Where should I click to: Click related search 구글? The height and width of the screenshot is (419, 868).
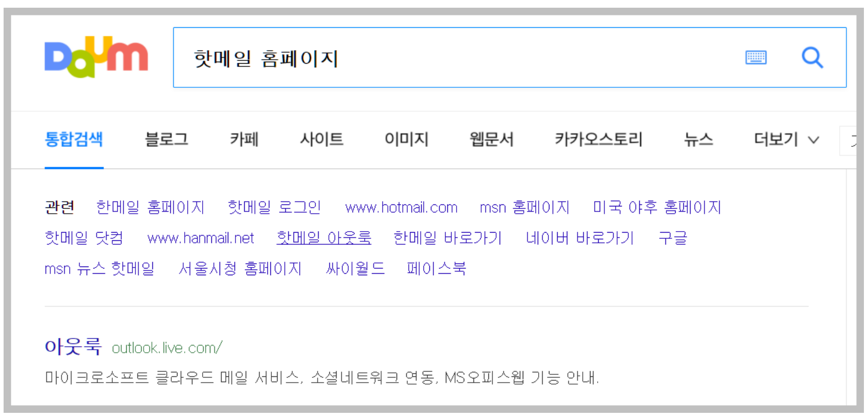tap(673, 238)
